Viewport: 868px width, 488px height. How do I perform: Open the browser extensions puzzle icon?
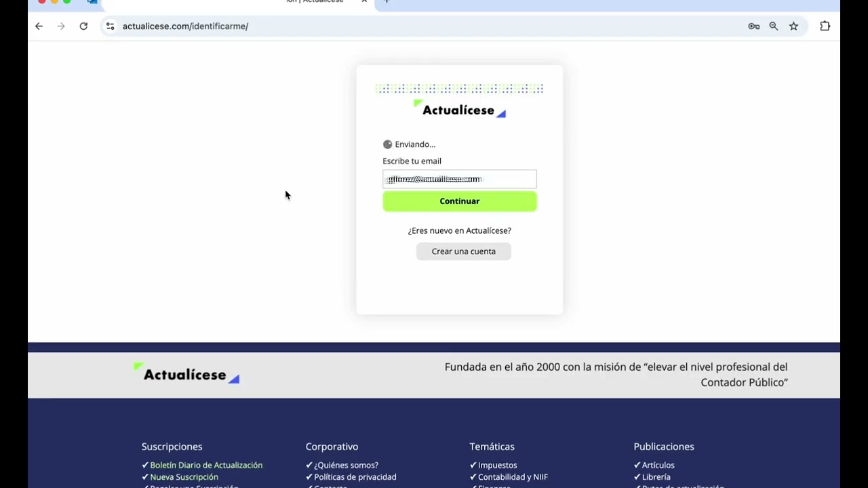pos(825,26)
